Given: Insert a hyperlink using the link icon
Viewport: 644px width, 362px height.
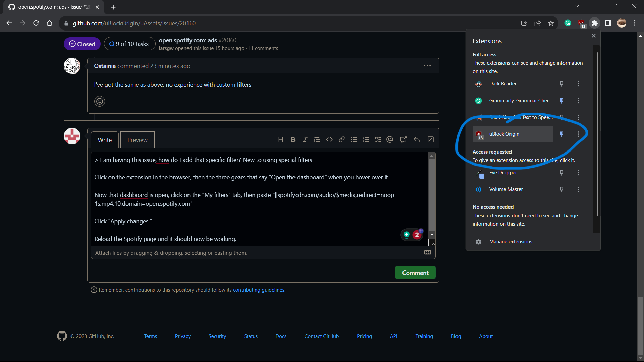Looking at the screenshot, I should (341, 139).
